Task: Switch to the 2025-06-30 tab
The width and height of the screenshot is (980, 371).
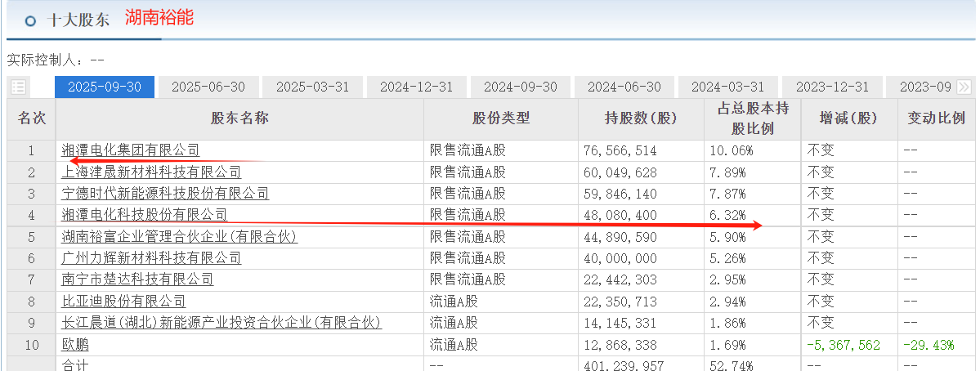Action: (208, 87)
